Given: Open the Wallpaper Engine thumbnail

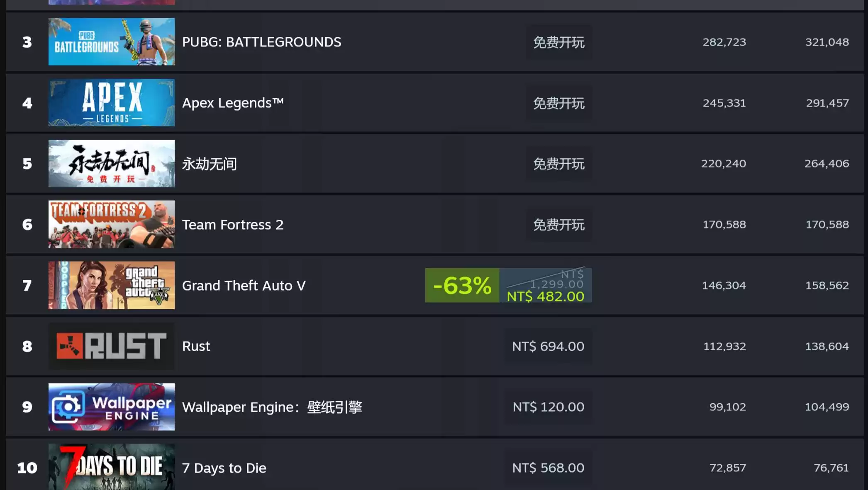Looking at the screenshot, I should (111, 407).
